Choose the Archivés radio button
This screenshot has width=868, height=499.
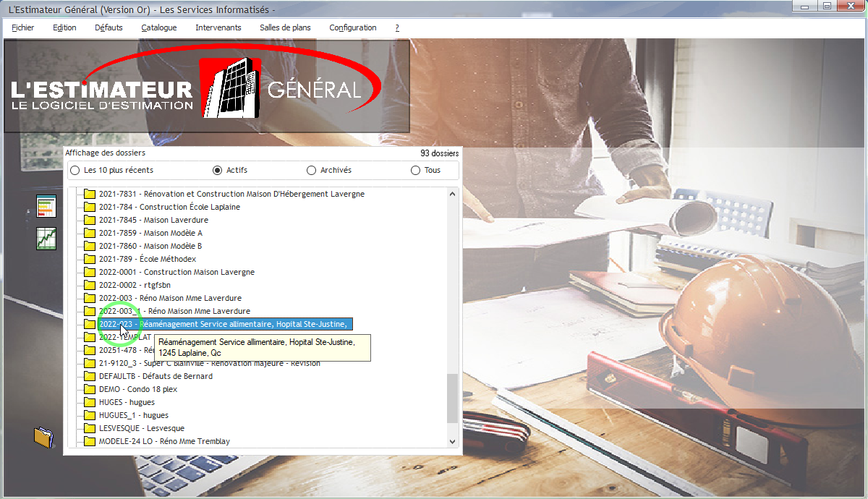point(311,171)
